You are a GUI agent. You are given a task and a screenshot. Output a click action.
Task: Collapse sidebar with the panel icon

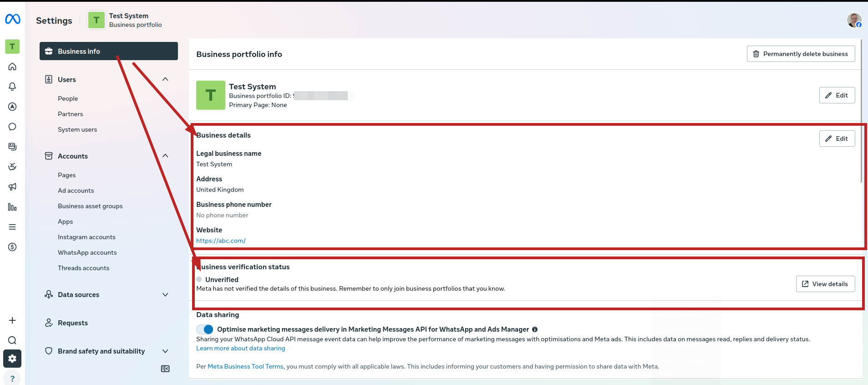click(165, 369)
